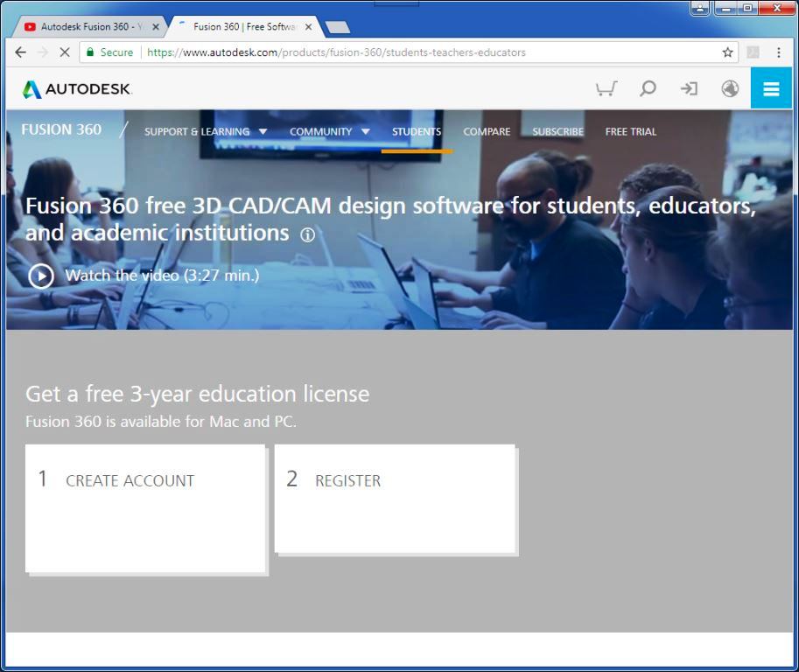This screenshot has width=799, height=672.
Task: Click the search magnifier icon
Action: (648, 88)
